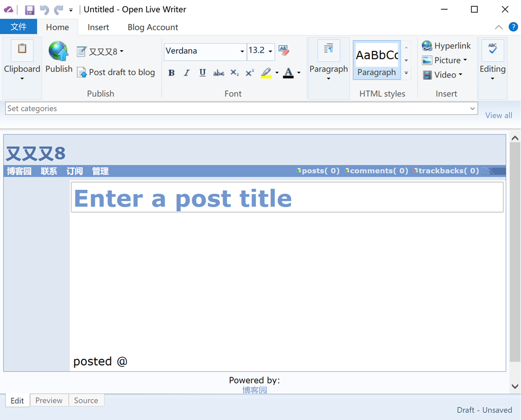Viewport: 521px width, 420px height.
Task: Click the comments( 0) counter text
Action: pos(379,171)
